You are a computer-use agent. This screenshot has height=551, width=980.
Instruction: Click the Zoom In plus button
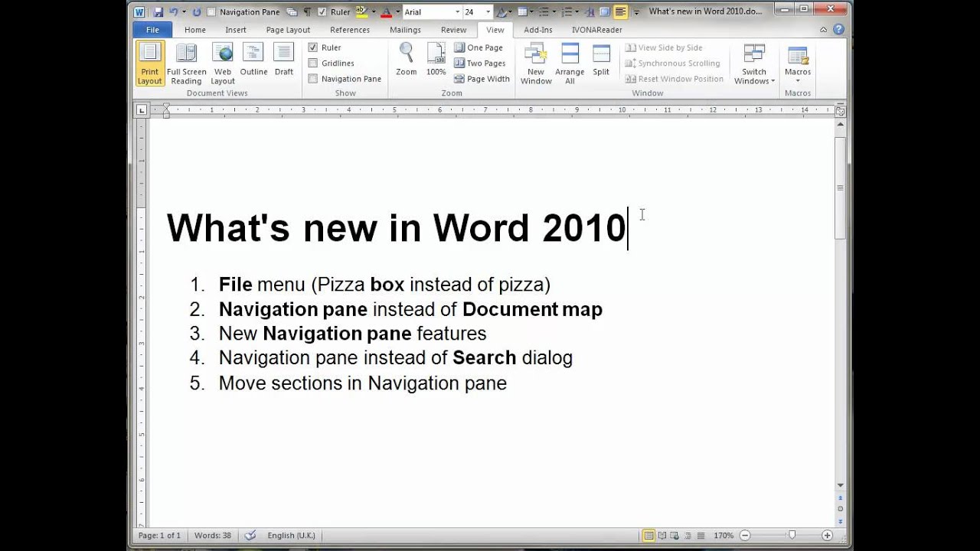tap(827, 536)
